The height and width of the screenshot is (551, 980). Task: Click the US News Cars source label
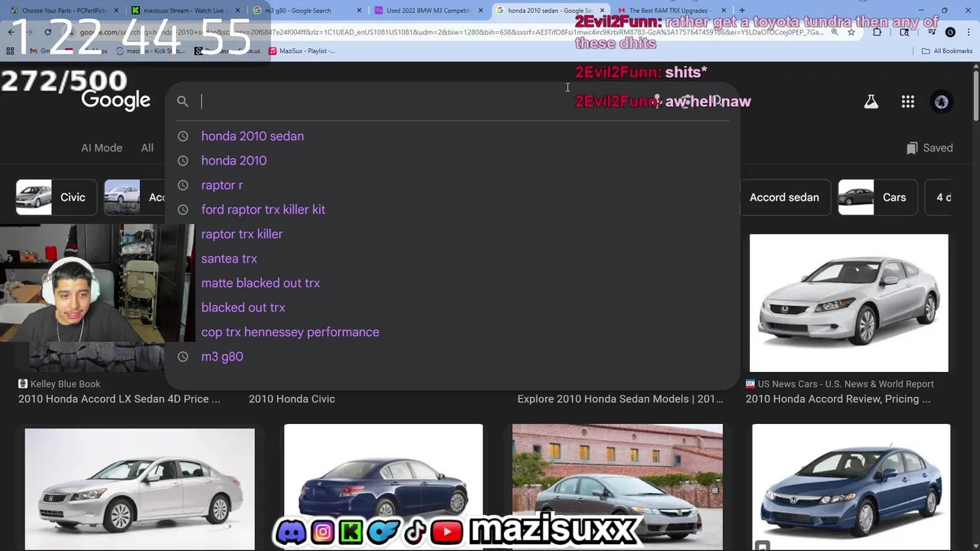[845, 384]
